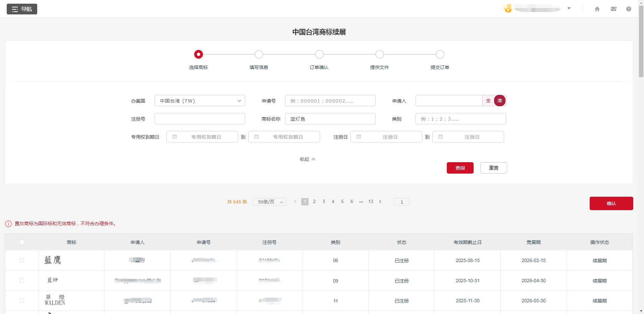Screen dimensions: 644x314
Task: Expand the user account dropdown arrow
Action: (x=569, y=8)
